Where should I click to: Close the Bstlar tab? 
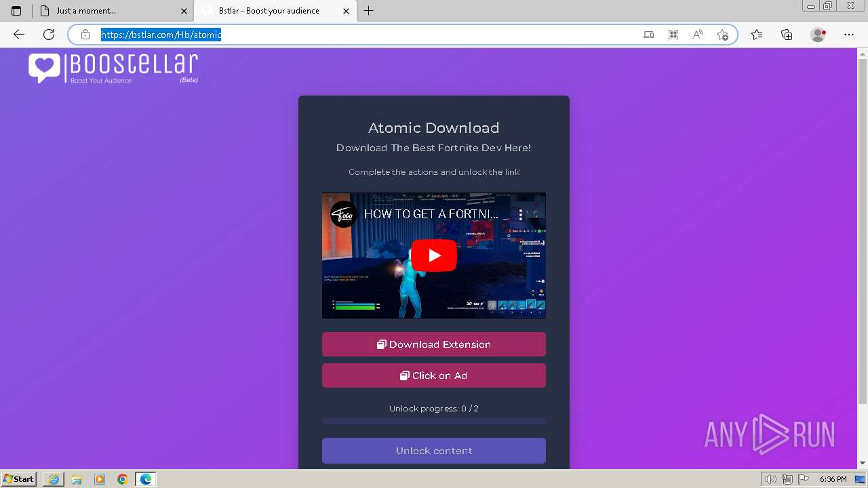(347, 11)
